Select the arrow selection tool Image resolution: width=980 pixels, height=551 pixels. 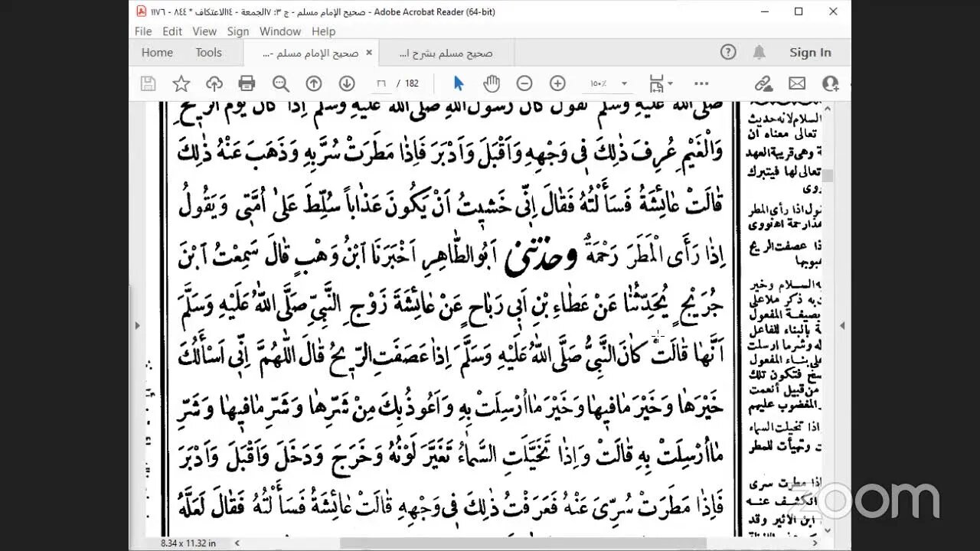459,83
